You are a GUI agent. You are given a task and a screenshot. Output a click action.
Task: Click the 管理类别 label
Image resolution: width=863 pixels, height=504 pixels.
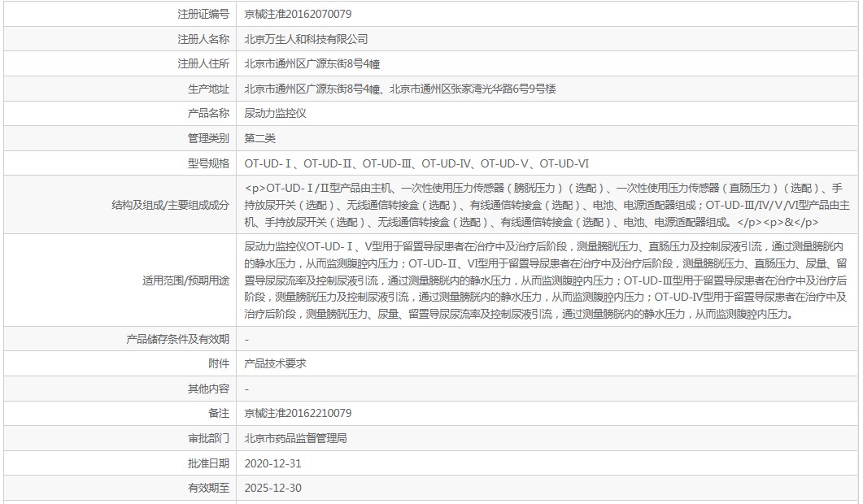tap(208, 138)
